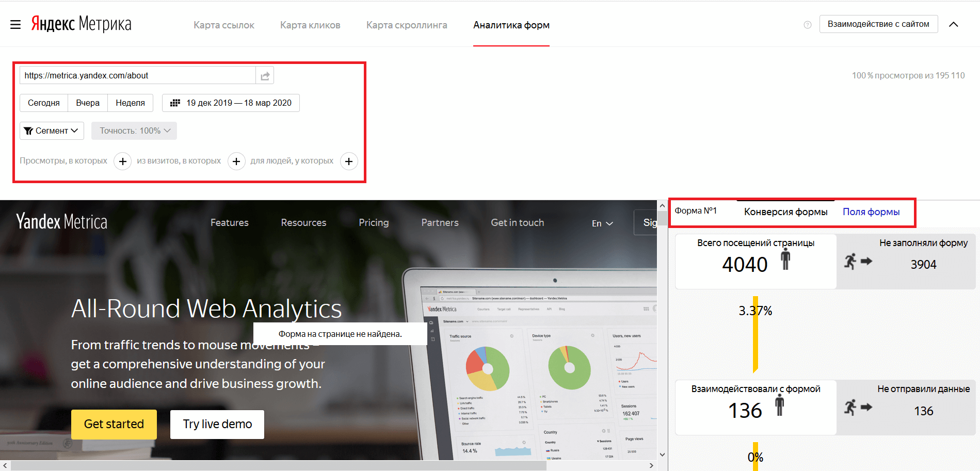Click the Get started button
The height and width of the screenshot is (471, 980).
click(x=114, y=424)
